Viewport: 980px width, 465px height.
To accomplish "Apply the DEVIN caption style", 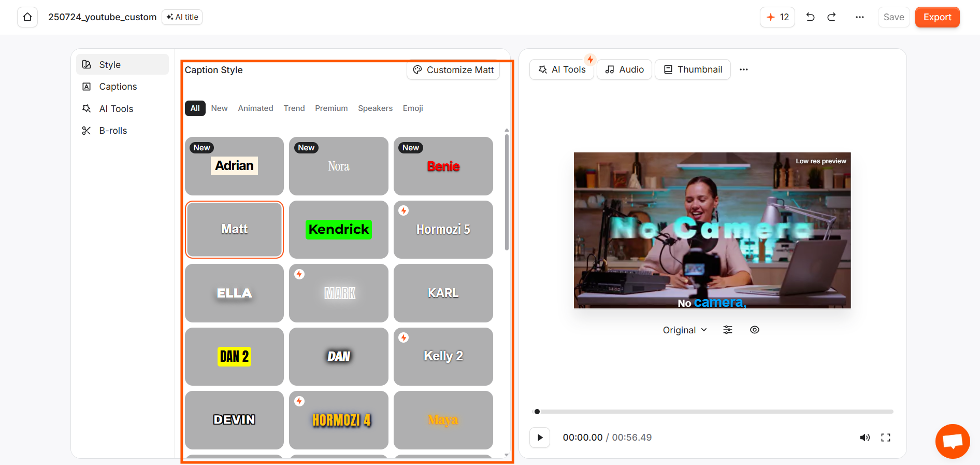I will point(234,420).
